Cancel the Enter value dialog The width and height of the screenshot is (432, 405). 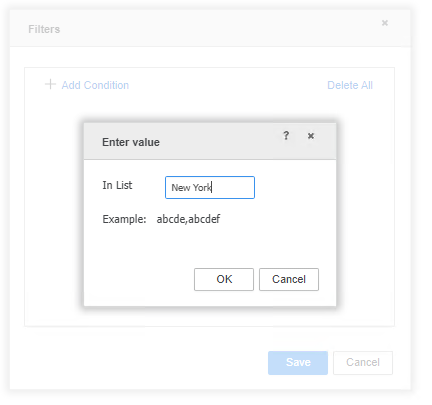(x=289, y=279)
